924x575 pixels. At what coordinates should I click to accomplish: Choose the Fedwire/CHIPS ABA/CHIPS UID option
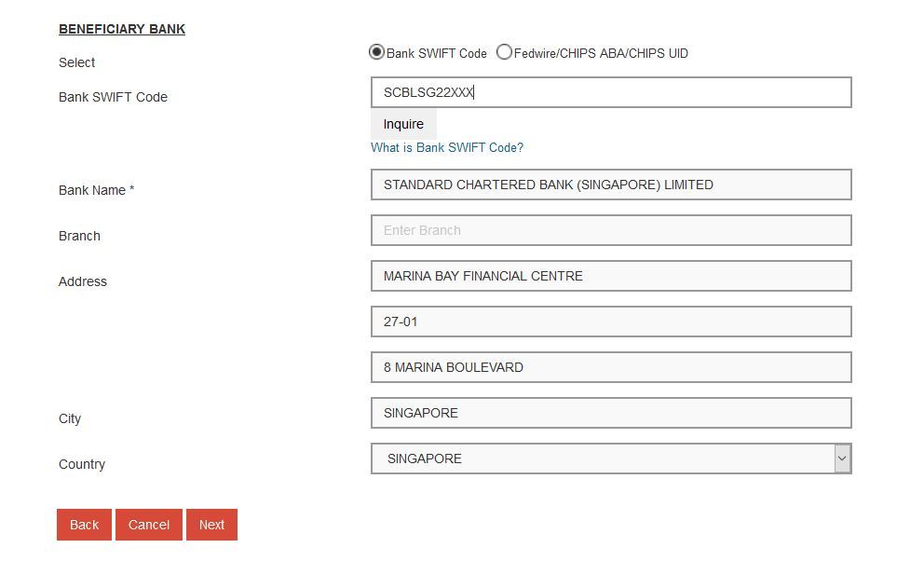pos(504,52)
